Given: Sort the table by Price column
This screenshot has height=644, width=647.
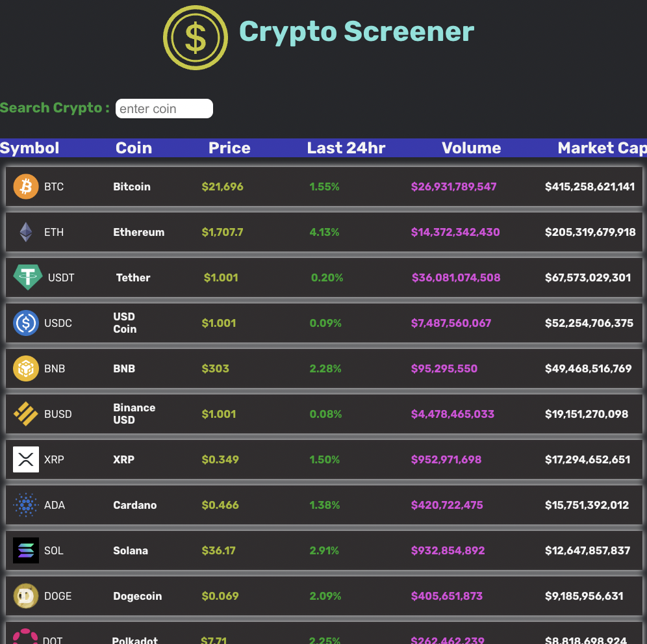Looking at the screenshot, I should point(229,148).
